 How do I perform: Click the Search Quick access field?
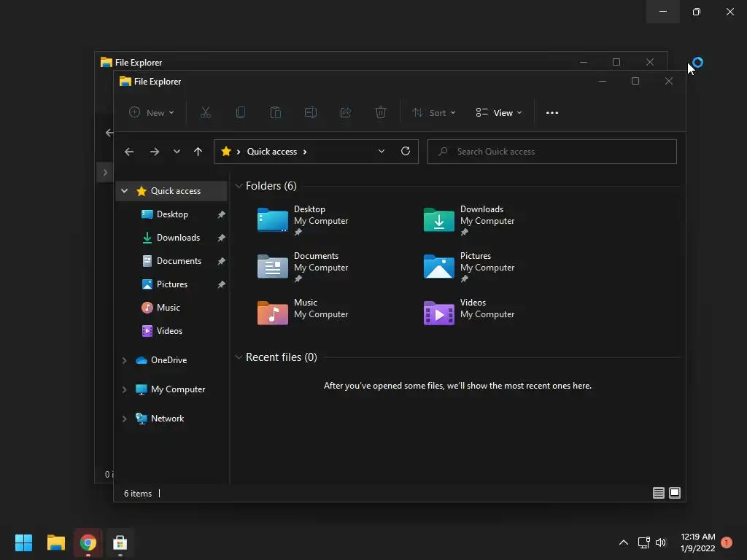click(551, 152)
